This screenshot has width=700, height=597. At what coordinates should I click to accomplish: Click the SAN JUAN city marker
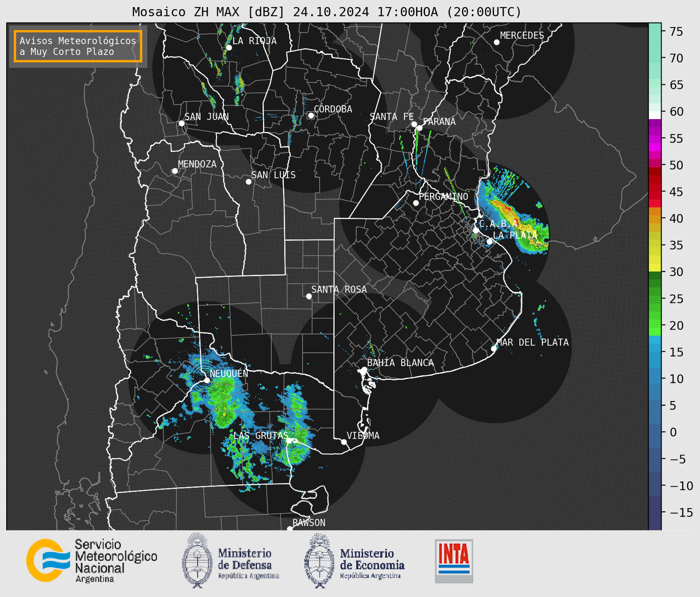181,123
